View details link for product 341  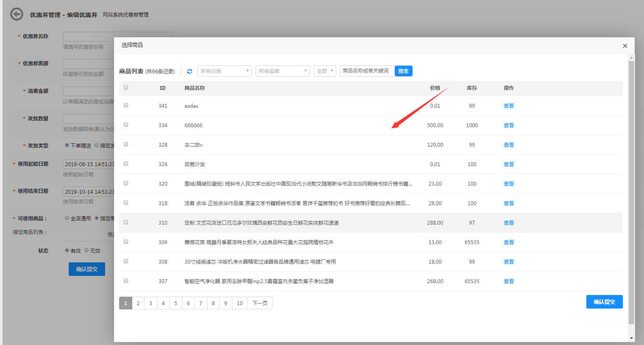(508, 106)
